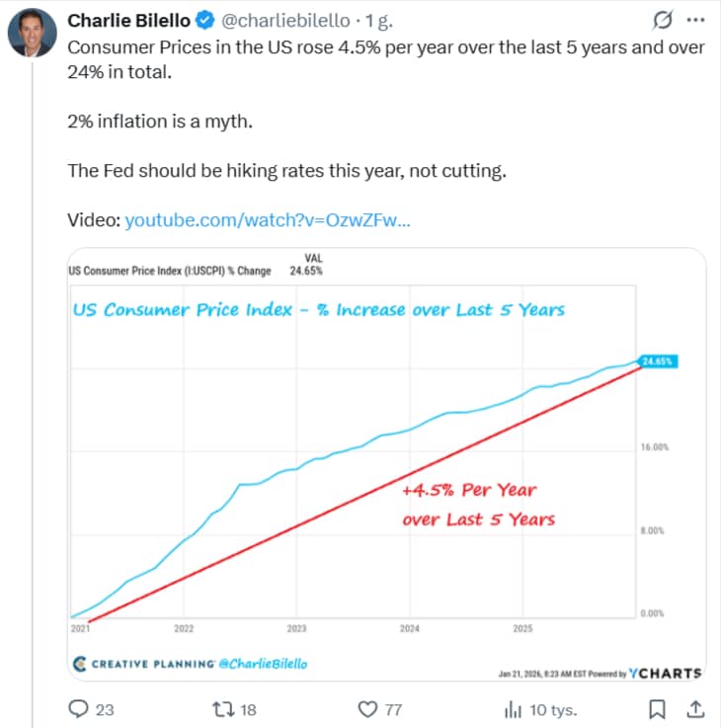Bookmark this tweet
The width and height of the screenshot is (721, 728).
(x=655, y=708)
